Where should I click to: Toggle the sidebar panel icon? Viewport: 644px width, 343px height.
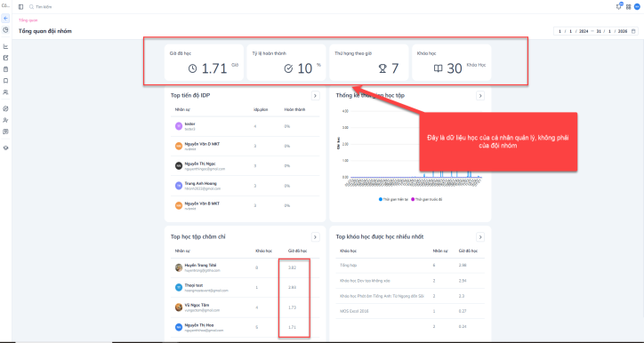(x=21, y=7)
